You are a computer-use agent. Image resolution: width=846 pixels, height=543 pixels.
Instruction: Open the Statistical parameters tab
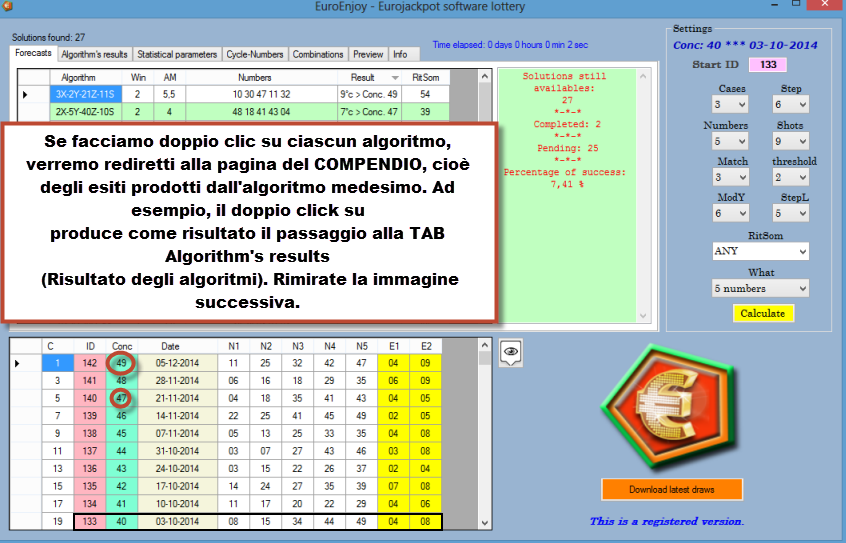pyautogui.click(x=177, y=55)
